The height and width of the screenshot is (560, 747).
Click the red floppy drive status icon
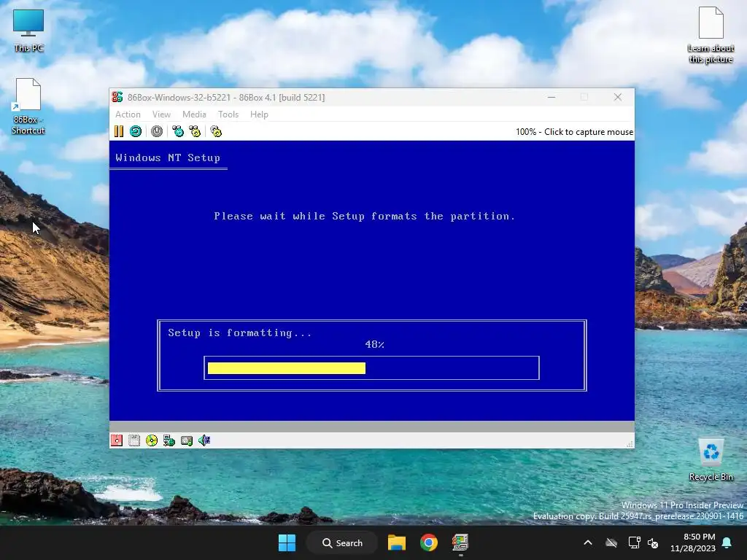click(x=117, y=440)
